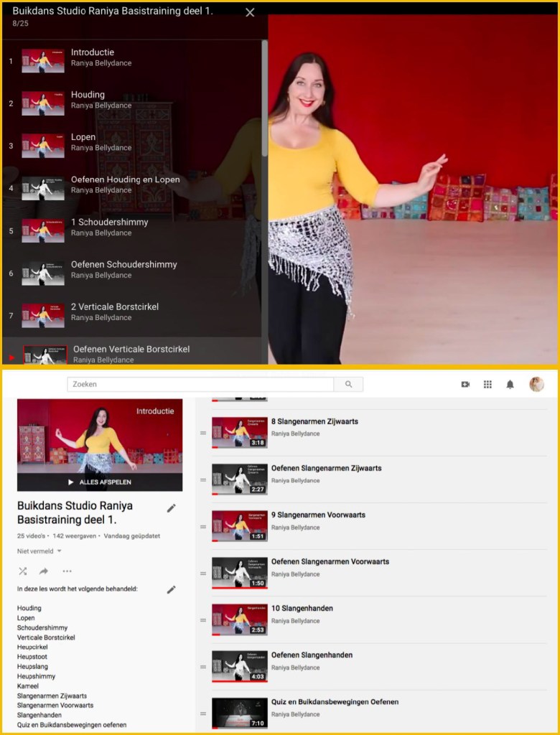Click in the 'Zoeken' search field
The width and height of the screenshot is (560, 735).
(x=201, y=385)
